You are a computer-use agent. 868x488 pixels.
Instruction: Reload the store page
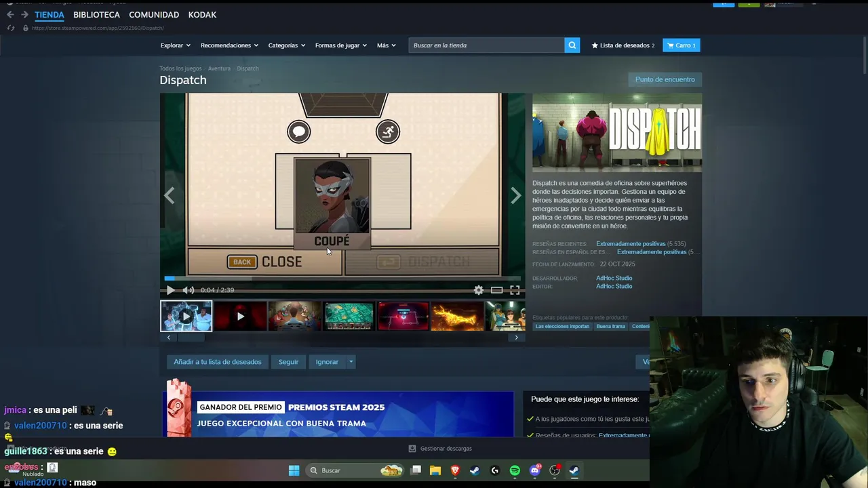(x=10, y=28)
